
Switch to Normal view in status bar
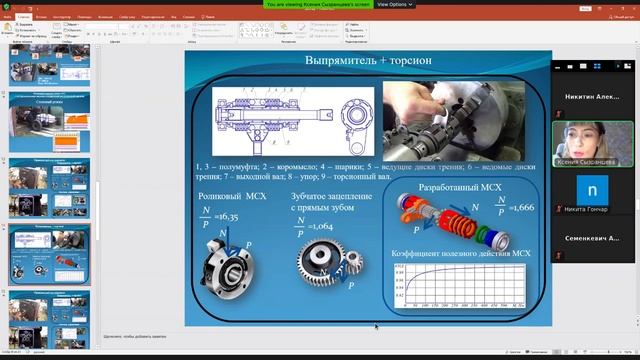556,352
